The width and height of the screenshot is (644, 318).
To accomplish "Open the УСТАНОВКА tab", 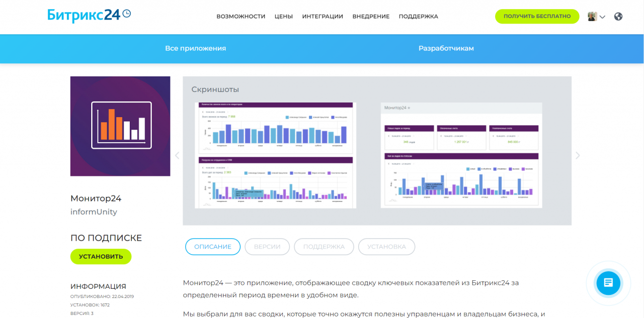I will point(386,247).
